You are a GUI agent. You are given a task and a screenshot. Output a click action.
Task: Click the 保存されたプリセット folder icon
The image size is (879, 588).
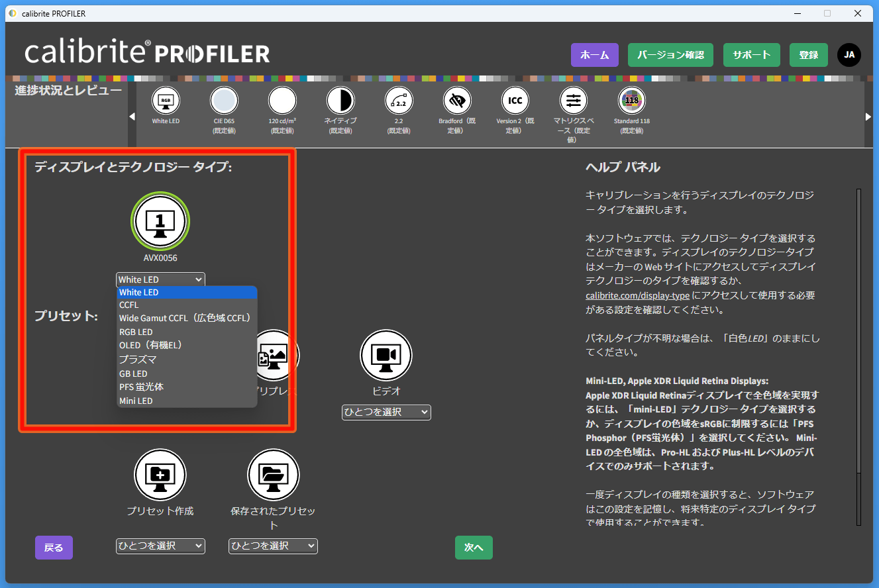[x=274, y=475]
